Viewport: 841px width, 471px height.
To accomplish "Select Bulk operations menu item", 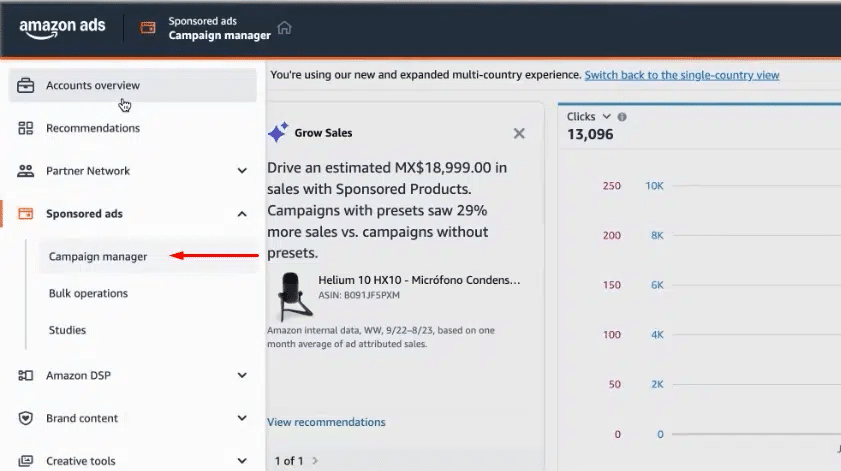I will click(x=88, y=294).
